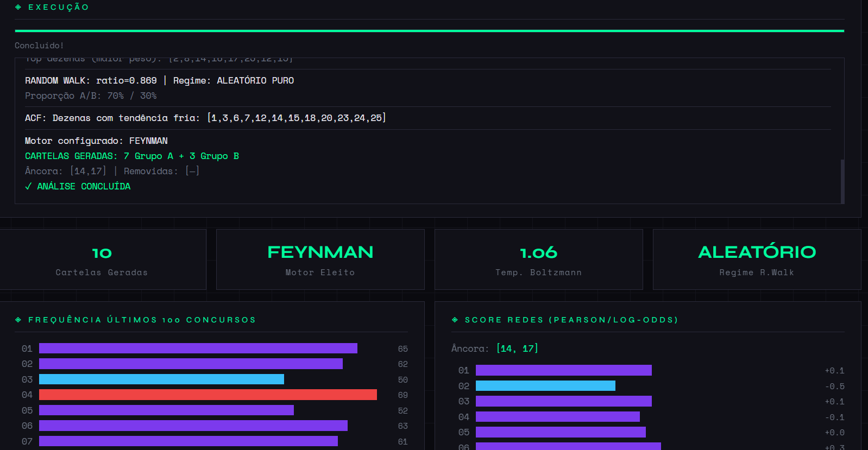Click the diamond icon next to FREQUÊNCIA ÚLTIMOS 100 CONCURSOS
This screenshot has width=868, height=450.
(18, 320)
